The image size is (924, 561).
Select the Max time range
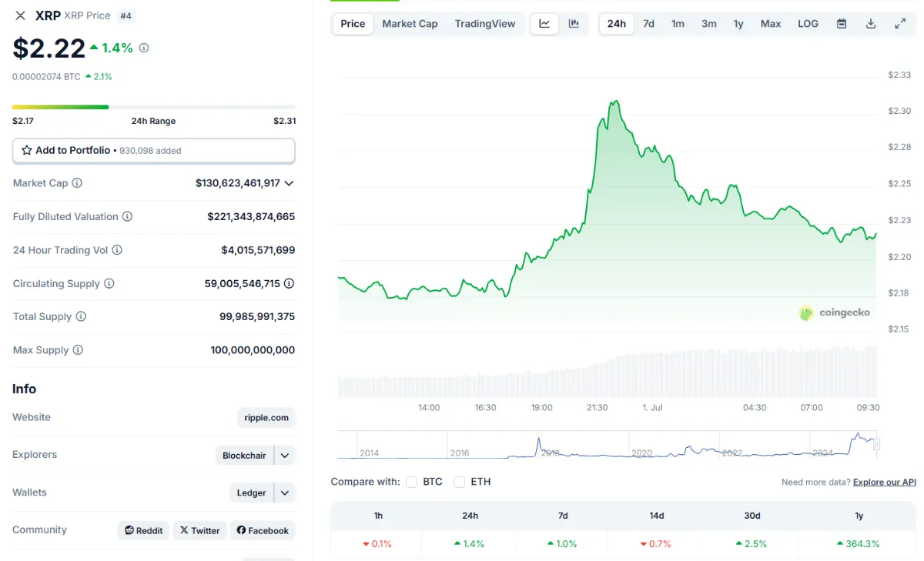point(771,24)
